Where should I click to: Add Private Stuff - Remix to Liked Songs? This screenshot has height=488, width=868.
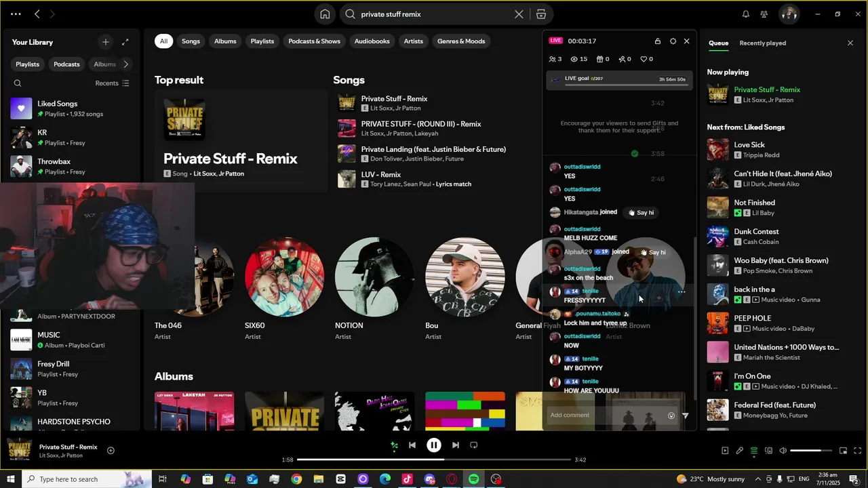(111, 451)
